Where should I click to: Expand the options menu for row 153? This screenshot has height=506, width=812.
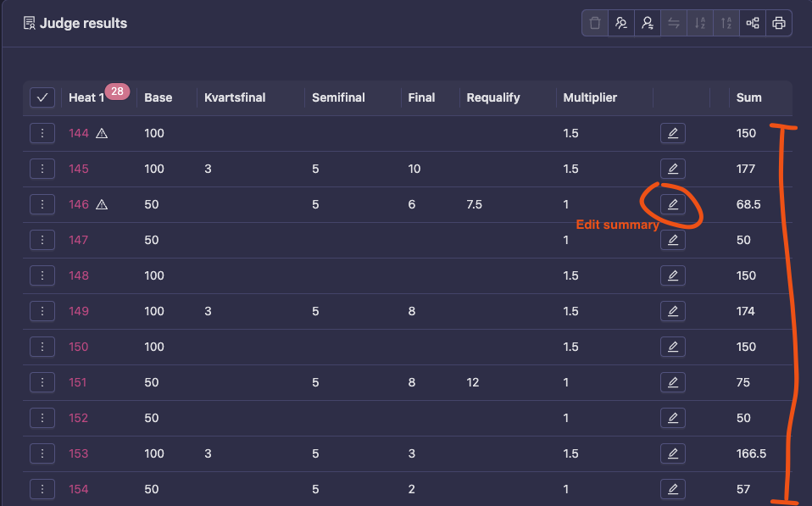coord(42,453)
